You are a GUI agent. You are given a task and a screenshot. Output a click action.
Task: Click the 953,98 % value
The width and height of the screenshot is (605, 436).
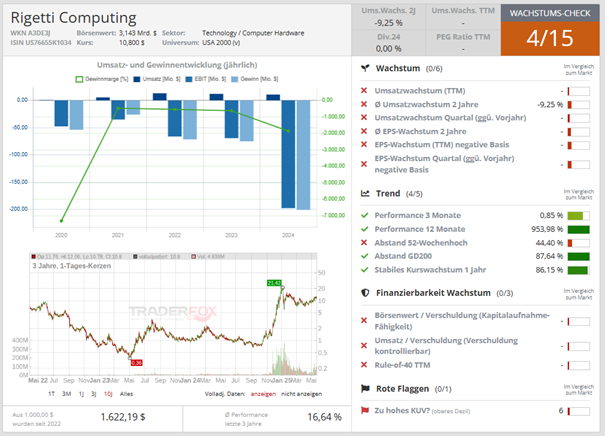[x=547, y=229]
